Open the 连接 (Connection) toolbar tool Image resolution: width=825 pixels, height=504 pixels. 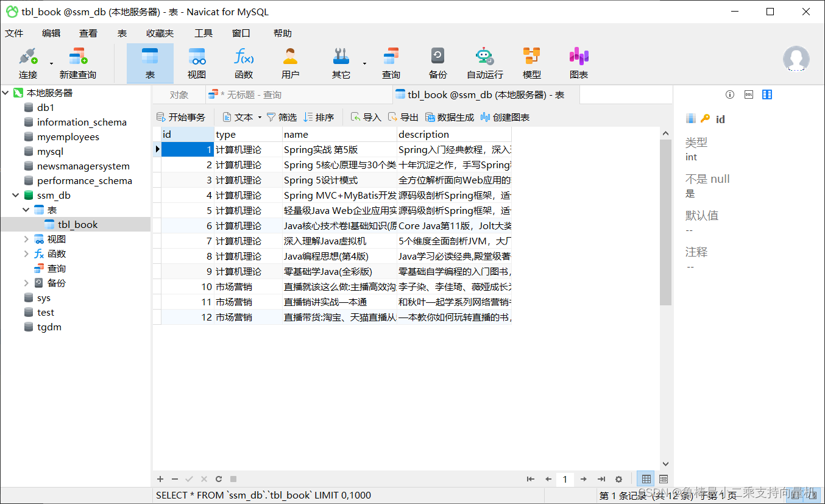(x=28, y=63)
